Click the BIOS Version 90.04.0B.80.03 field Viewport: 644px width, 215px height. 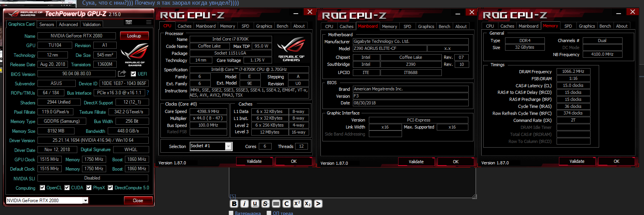click(77, 74)
